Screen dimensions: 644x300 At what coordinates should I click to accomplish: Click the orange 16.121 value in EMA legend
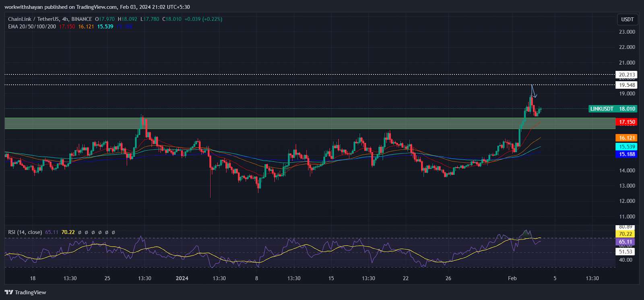86,27
